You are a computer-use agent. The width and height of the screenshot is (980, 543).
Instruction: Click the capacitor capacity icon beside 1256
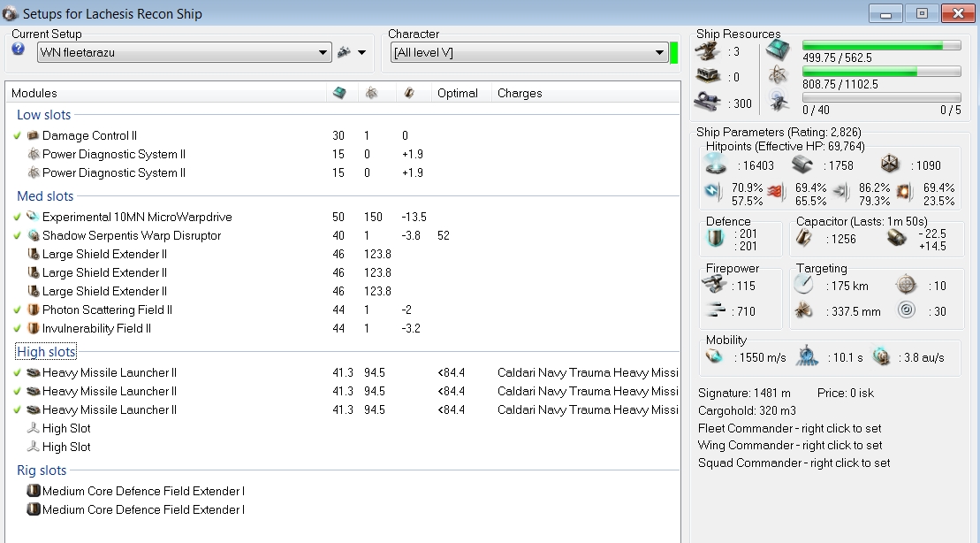click(805, 238)
